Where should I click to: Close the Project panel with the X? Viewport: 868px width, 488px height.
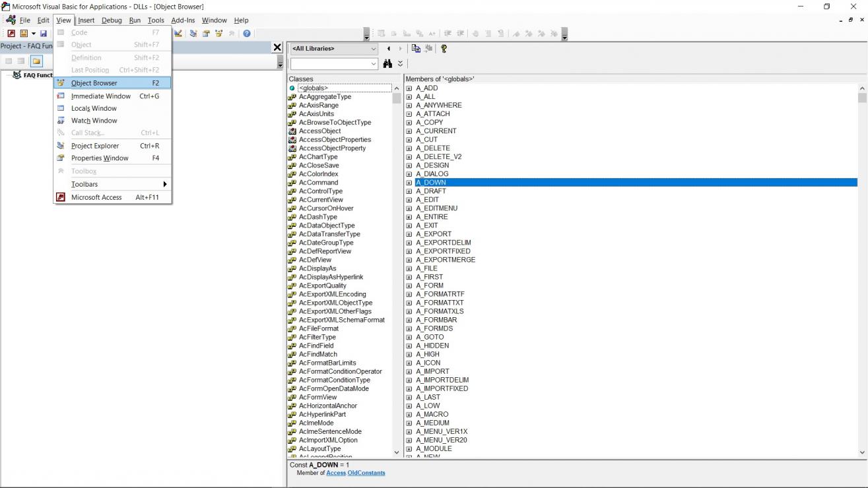click(277, 47)
